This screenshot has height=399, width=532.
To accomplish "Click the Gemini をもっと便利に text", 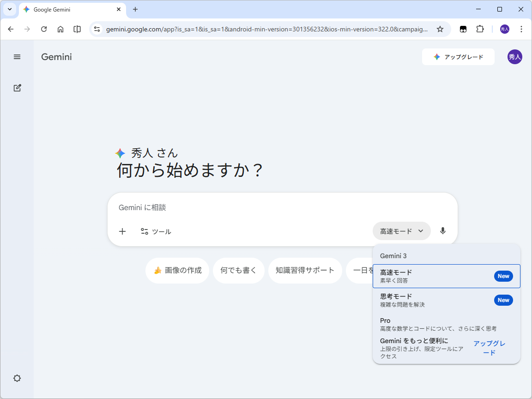I will (x=414, y=341).
